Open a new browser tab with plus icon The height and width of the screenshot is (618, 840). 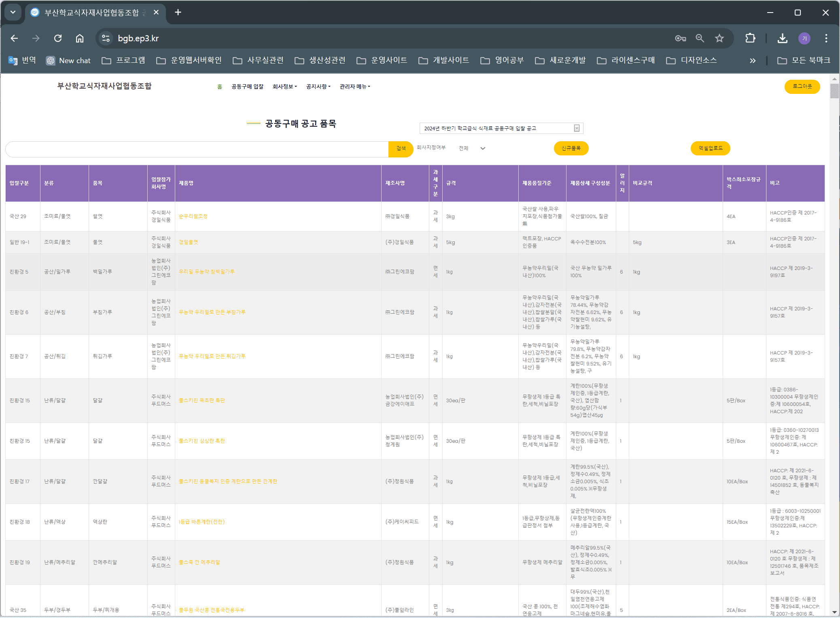click(x=178, y=13)
